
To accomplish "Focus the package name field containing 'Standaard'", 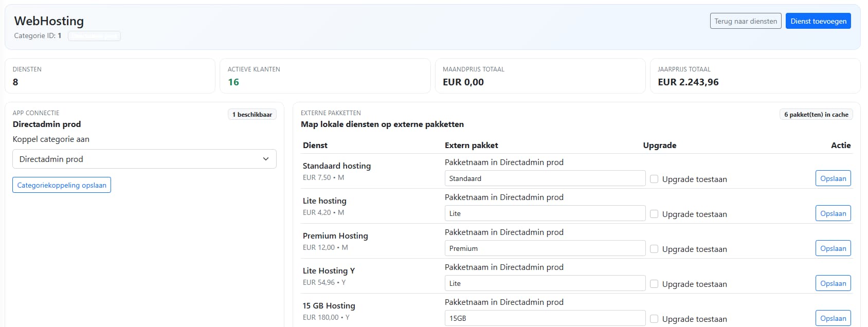I will coord(545,178).
